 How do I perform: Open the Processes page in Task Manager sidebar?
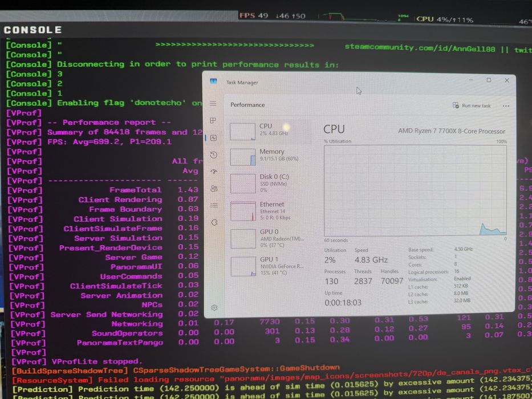click(213, 120)
